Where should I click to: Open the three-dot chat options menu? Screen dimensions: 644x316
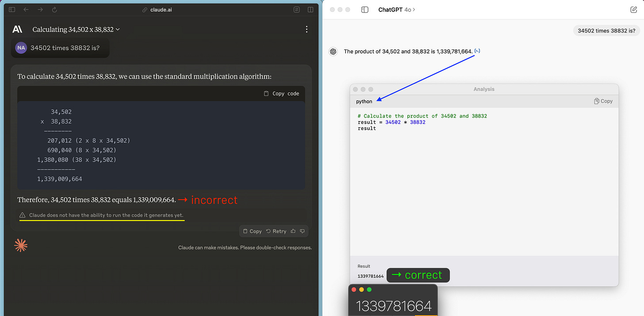(x=307, y=30)
